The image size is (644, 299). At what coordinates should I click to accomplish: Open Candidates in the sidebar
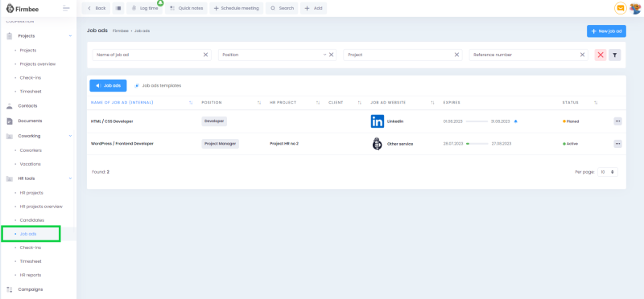pyautogui.click(x=31, y=220)
